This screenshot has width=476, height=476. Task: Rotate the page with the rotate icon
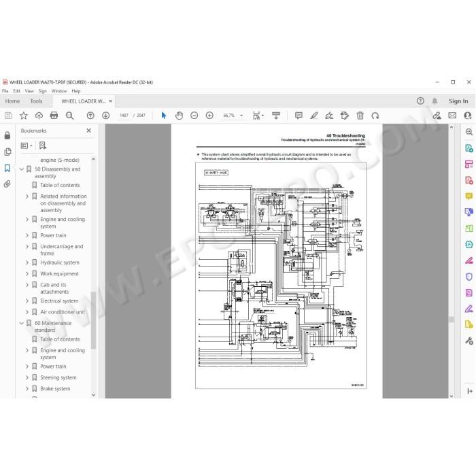pos(375,116)
